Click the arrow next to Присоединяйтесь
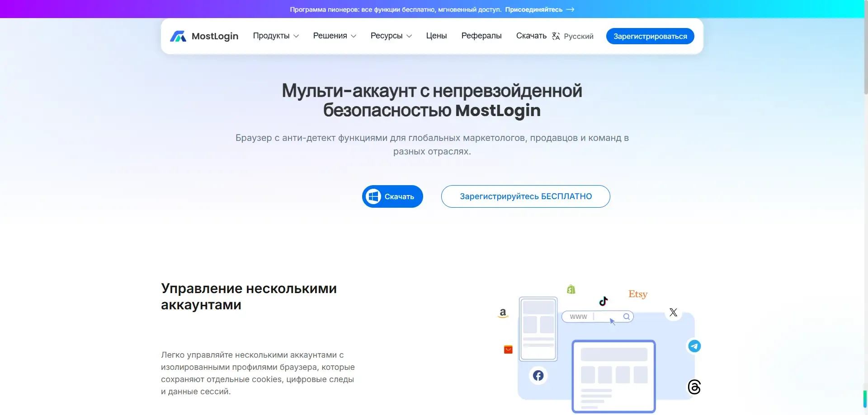Viewport: 868px width, 415px height. point(571,9)
